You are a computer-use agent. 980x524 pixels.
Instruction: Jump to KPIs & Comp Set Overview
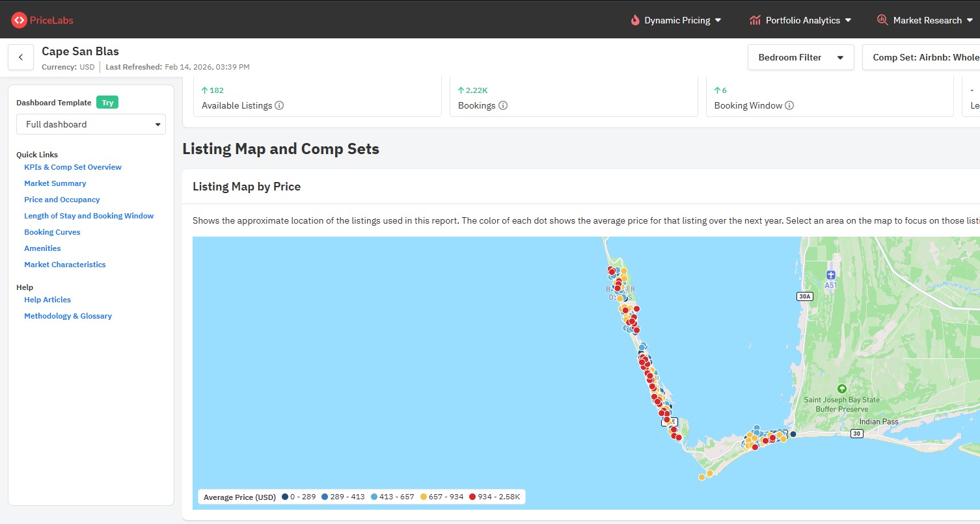point(73,167)
